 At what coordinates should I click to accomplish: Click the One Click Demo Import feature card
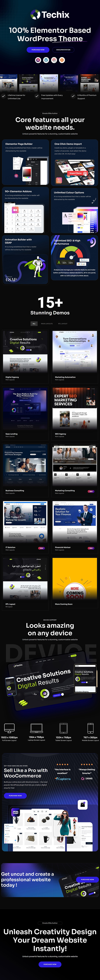pyautogui.click(x=74, y=162)
